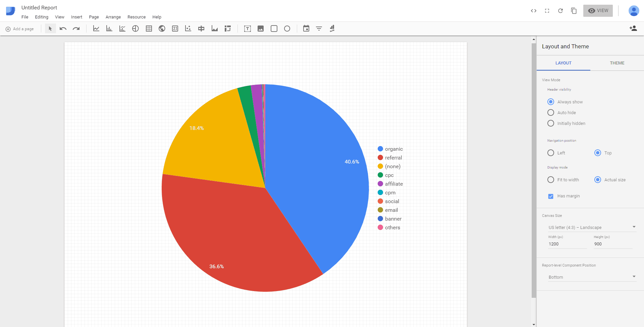Open the Resource menu
644x327 pixels.
tap(136, 17)
